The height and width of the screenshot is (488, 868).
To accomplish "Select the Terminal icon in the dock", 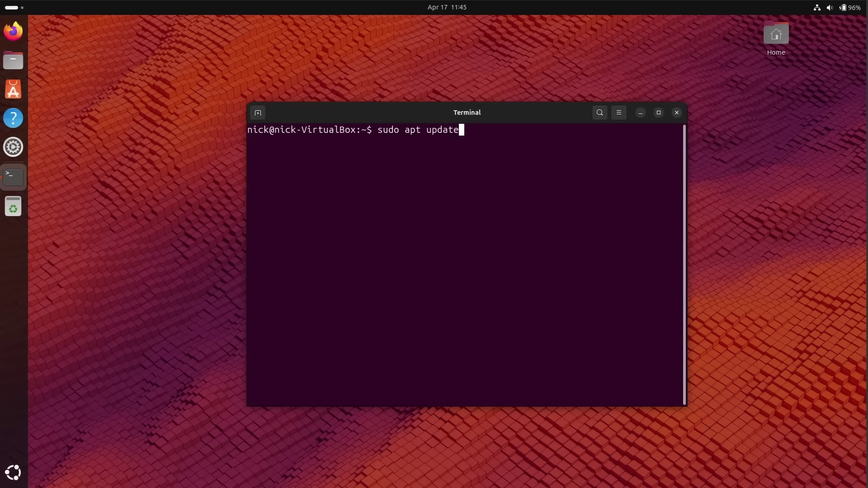I will click(13, 176).
